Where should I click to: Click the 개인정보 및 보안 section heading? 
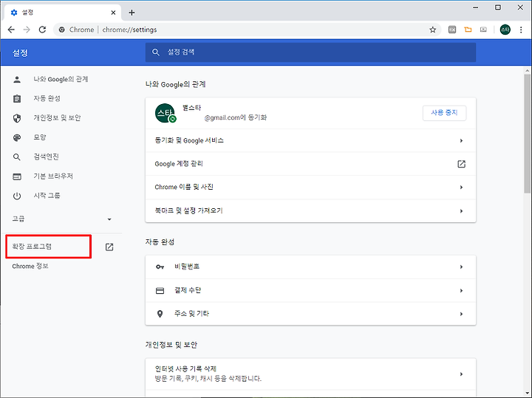(x=171, y=345)
